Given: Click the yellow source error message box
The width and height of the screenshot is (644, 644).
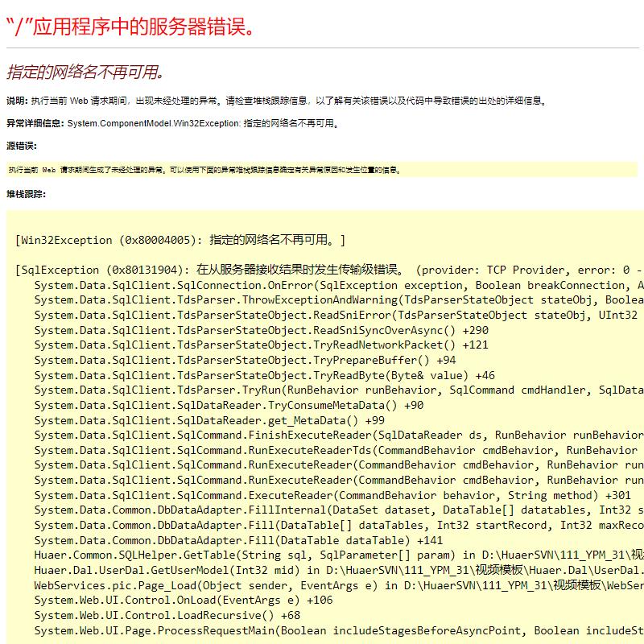Looking at the screenshot, I should coord(322,170).
